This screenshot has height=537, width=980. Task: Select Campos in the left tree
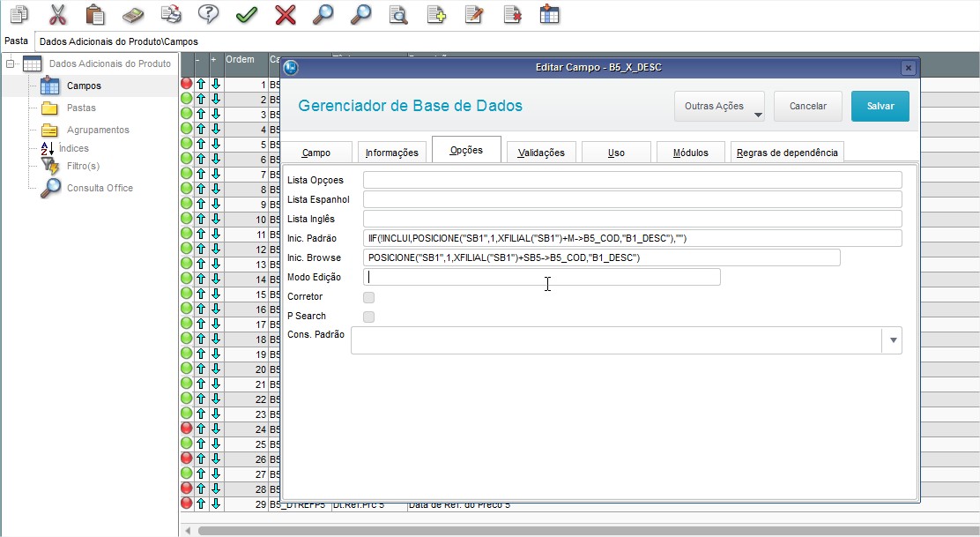coord(84,86)
